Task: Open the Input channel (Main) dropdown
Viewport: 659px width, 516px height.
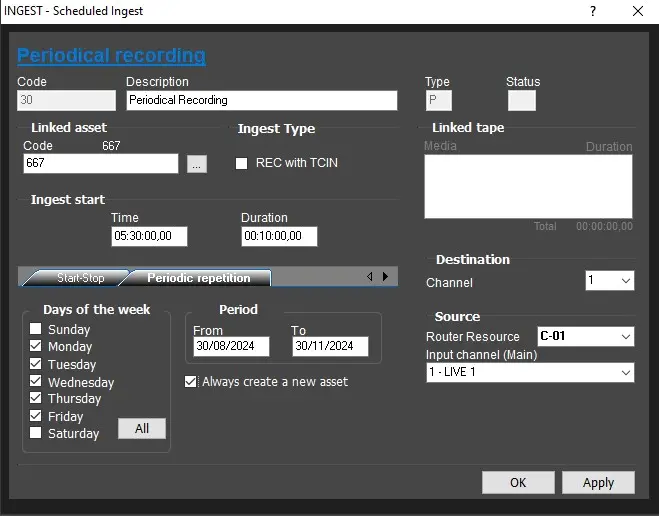Action: pos(530,372)
